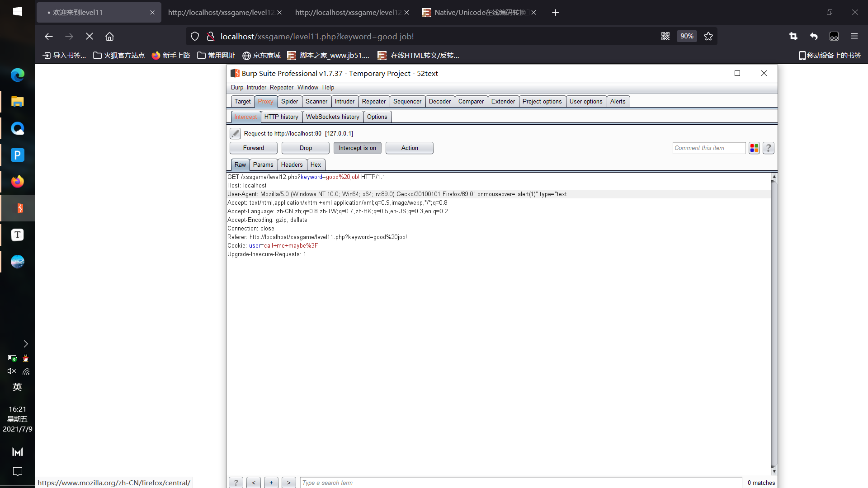The image size is (868, 488).
Task: Open Proxy Options sub-tab
Action: pos(377,117)
